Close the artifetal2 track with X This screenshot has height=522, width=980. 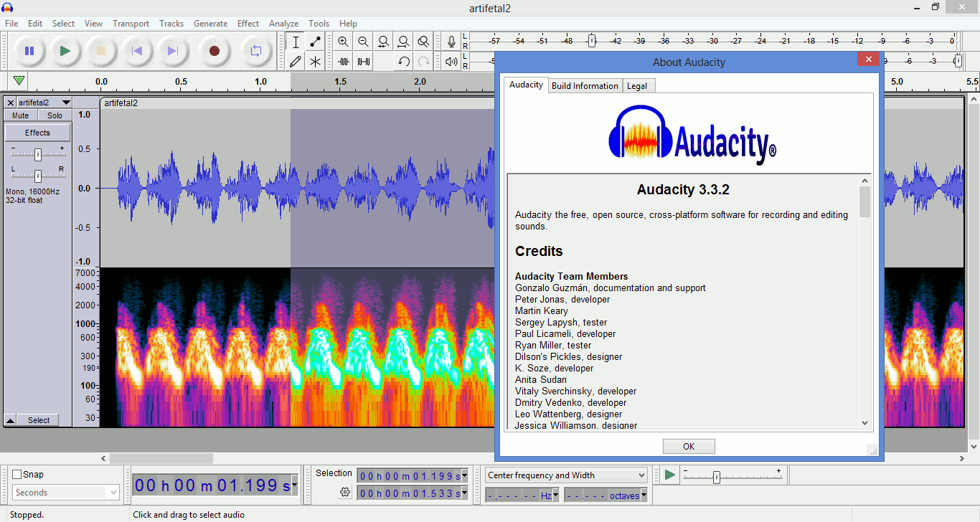click(10, 103)
